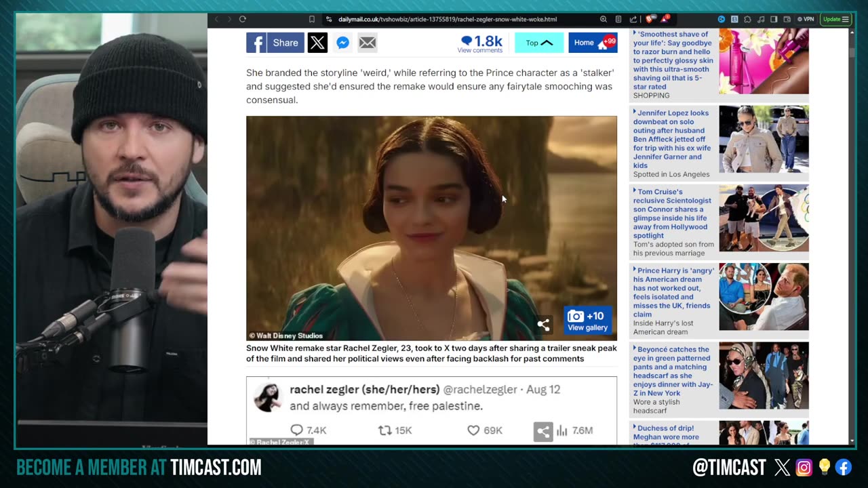Screen dimensions: 868x488
Task: Click the zoom magnifier icon in the address bar
Action: (x=604, y=20)
